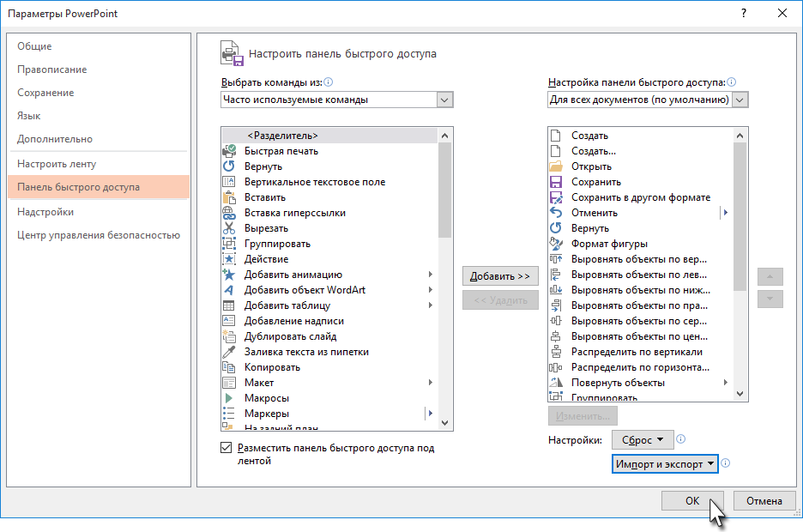Click info icon next to Выбрать команды из
Screen dimensions: 803x532
tap(329, 82)
